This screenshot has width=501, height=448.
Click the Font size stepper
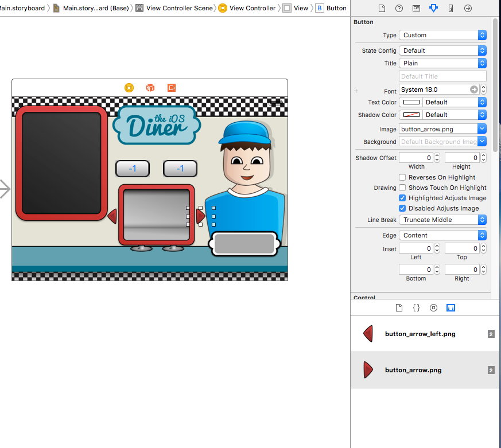(x=483, y=89)
